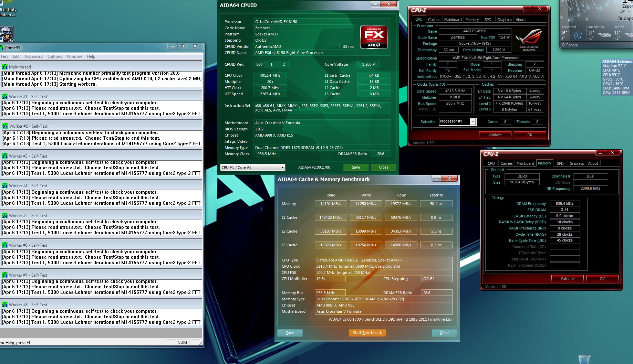Click the Worker #4 Self-Test window icon
The width and height of the screenshot is (633, 364).
[5, 186]
